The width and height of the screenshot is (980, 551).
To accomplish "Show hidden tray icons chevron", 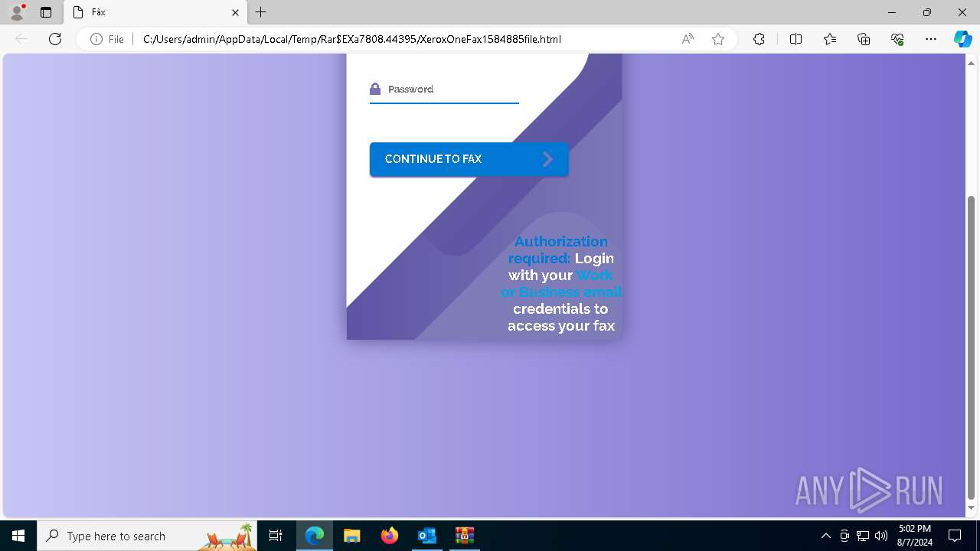I will tap(826, 536).
